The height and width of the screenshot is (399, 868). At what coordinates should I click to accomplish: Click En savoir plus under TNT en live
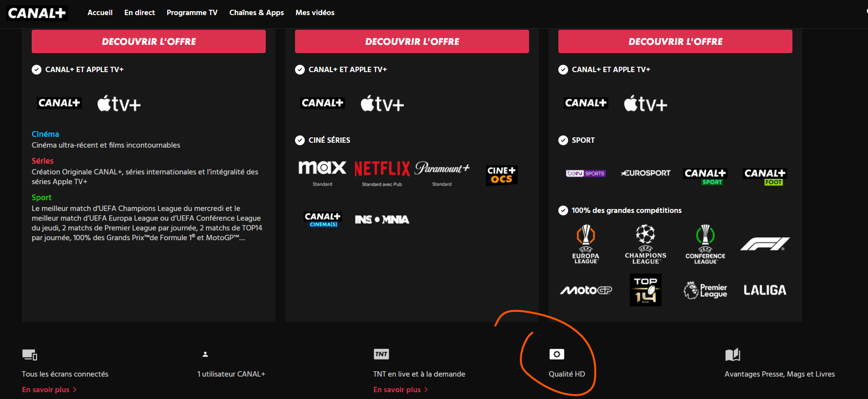click(x=397, y=390)
